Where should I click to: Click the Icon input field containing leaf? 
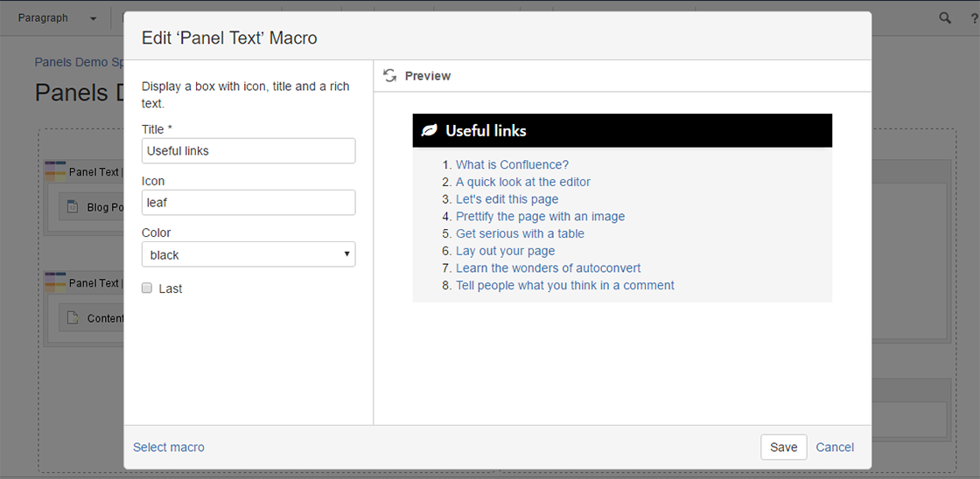coord(248,202)
